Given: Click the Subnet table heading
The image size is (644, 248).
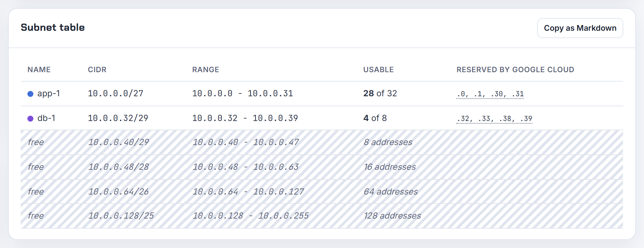Looking at the screenshot, I should 53,27.
